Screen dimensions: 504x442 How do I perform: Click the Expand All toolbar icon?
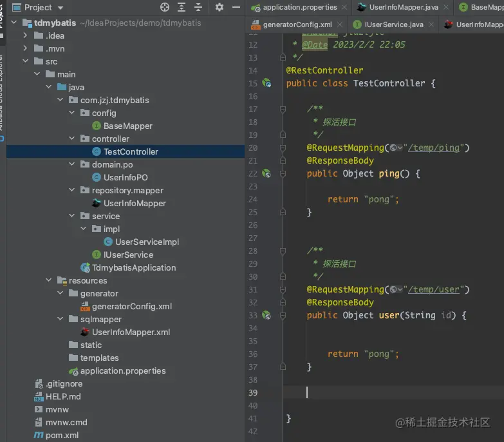pyautogui.click(x=182, y=7)
